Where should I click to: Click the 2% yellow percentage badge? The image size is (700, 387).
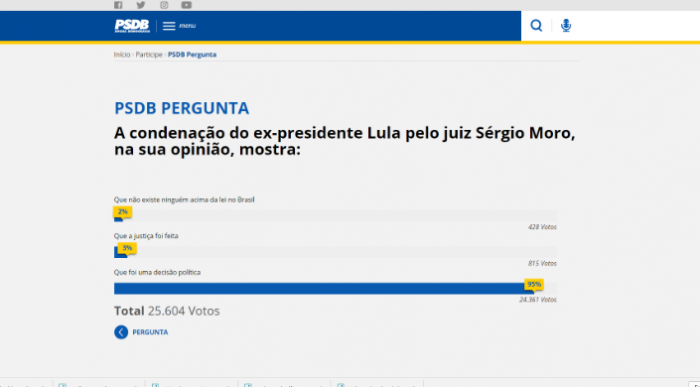click(123, 212)
